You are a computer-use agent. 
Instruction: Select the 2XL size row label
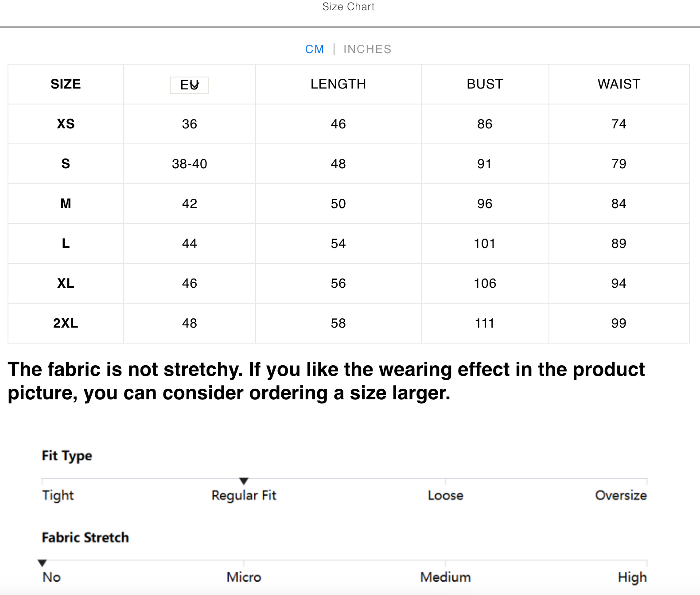pos(66,323)
